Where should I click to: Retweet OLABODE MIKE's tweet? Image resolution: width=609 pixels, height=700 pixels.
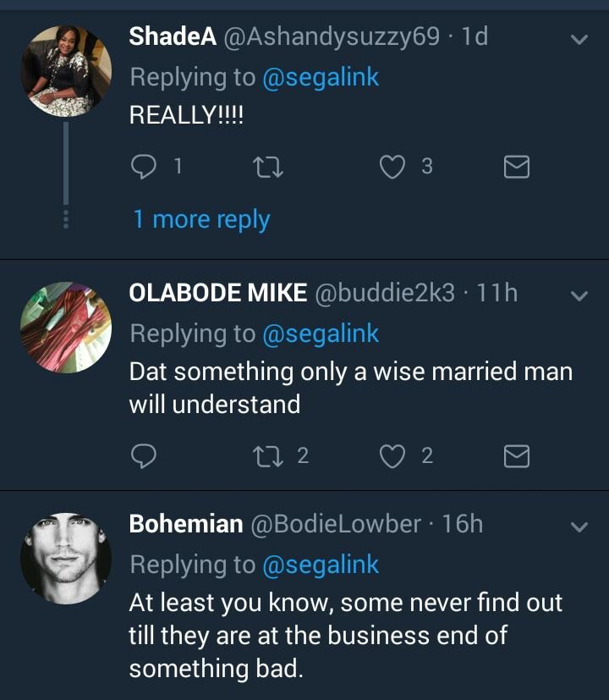tap(268, 457)
